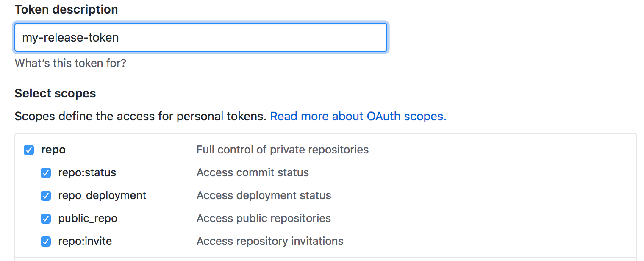
Task: Uncheck the top-level repo scope checkbox
Action: click(x=29, y=150)
